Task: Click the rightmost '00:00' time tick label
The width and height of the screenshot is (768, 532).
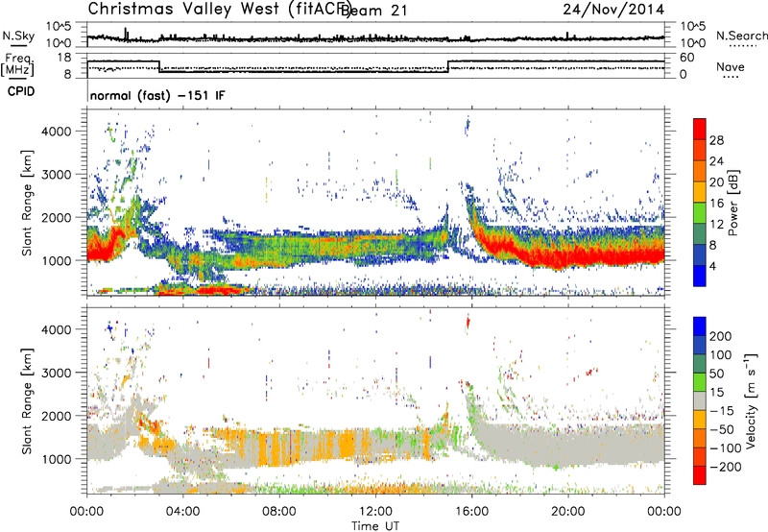Action: [x=664, y=512]
